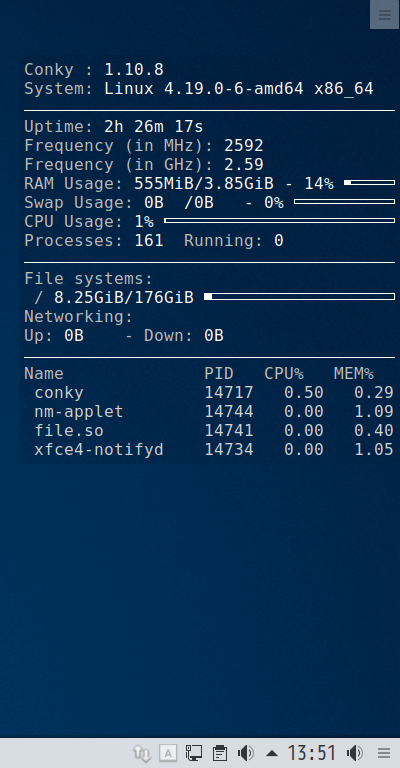Viewport: 400px width, 768px height.
Task: Click the 'CPU%' column header
Action: tap(284, 374)
